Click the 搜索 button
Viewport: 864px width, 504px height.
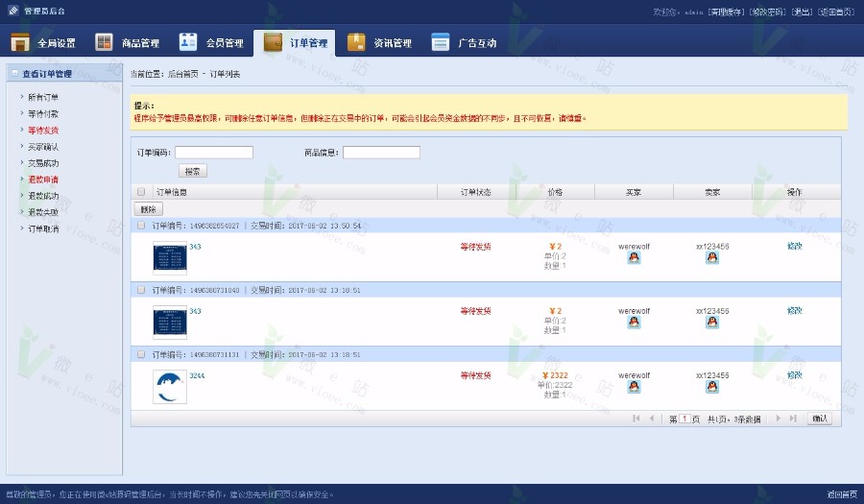[x=193, y=171]
